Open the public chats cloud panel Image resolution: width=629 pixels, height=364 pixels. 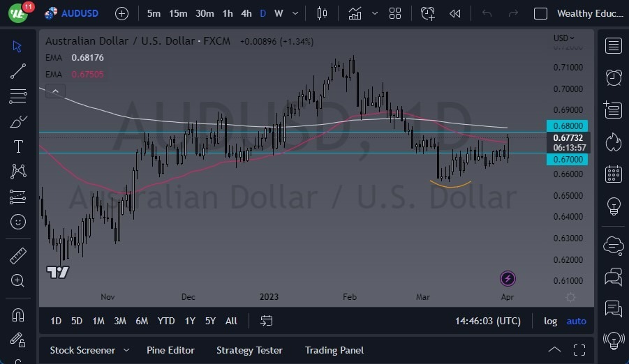[614, 245]
